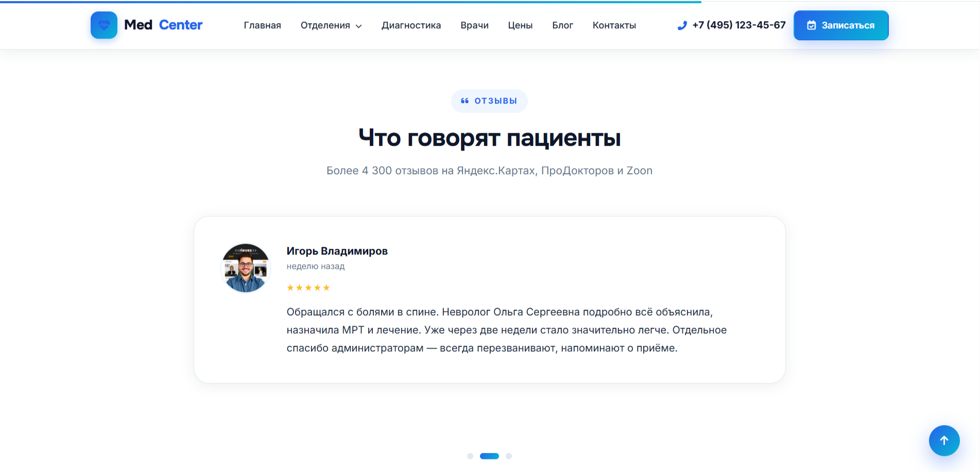Click the phone handset icon
This screenshot has width=980, height=472.
pyautogui.click(x=682, y=25)
